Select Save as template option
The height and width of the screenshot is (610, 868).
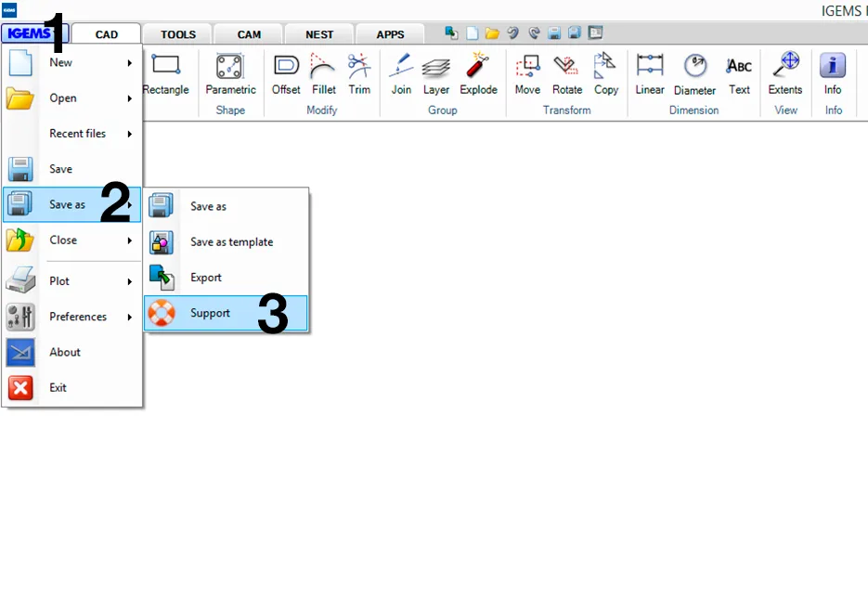[231, 242]
